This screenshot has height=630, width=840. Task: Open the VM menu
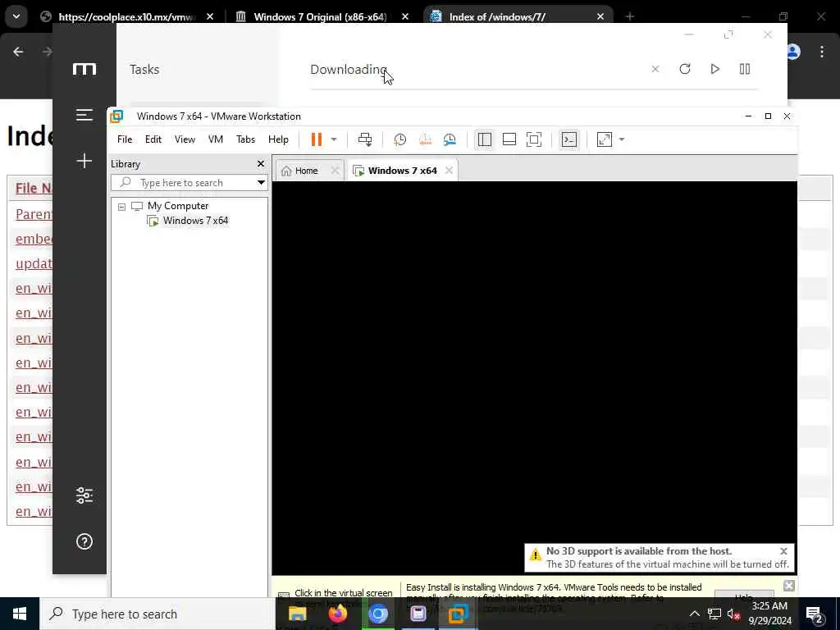[x=216, y=139]
